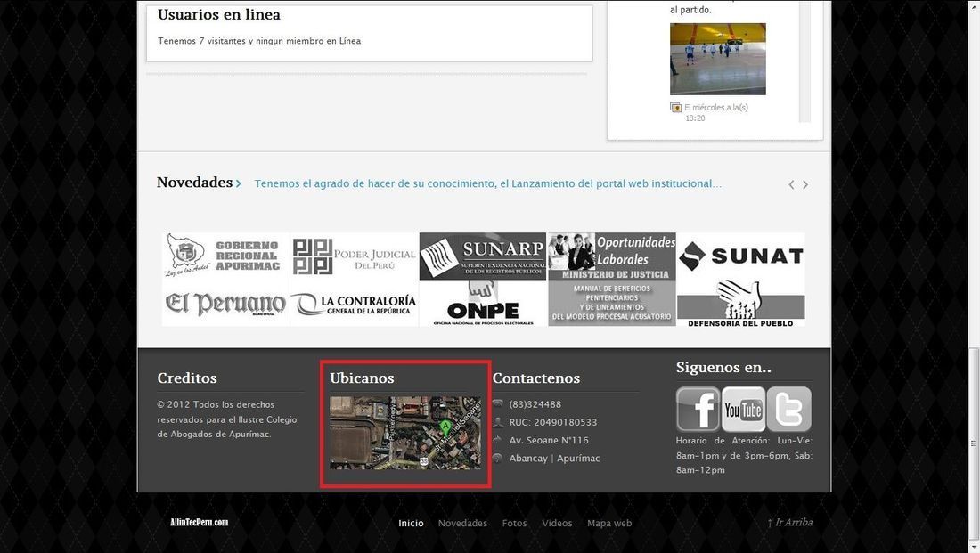
Task: Open the Manual de Beneficios Penitenciarios banner
Action: click(612, 303)
